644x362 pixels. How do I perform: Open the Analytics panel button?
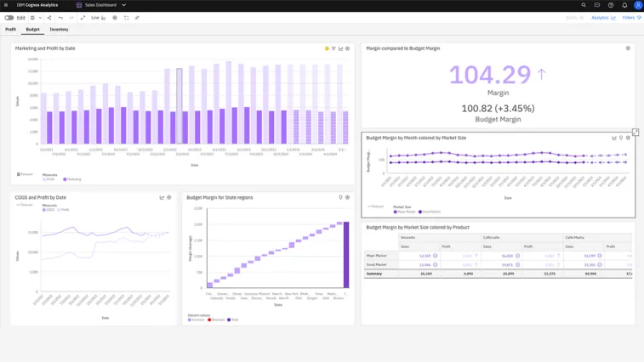click(603, 18)
